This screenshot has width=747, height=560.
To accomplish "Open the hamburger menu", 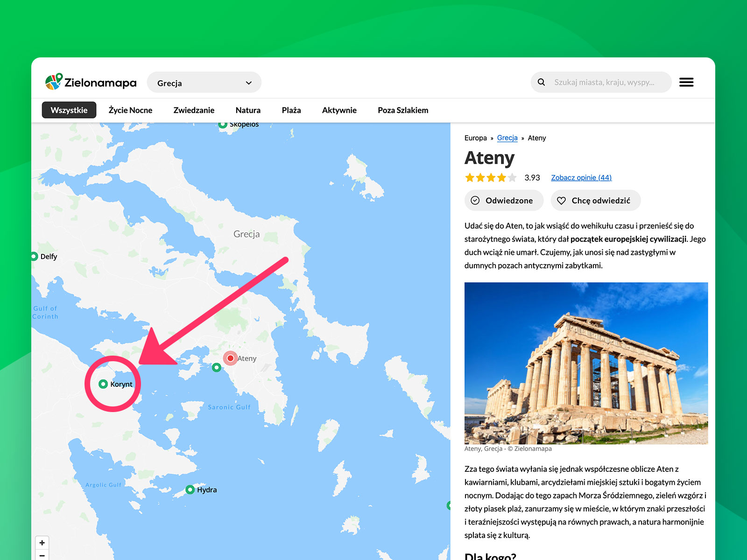I will coord(686,82).
